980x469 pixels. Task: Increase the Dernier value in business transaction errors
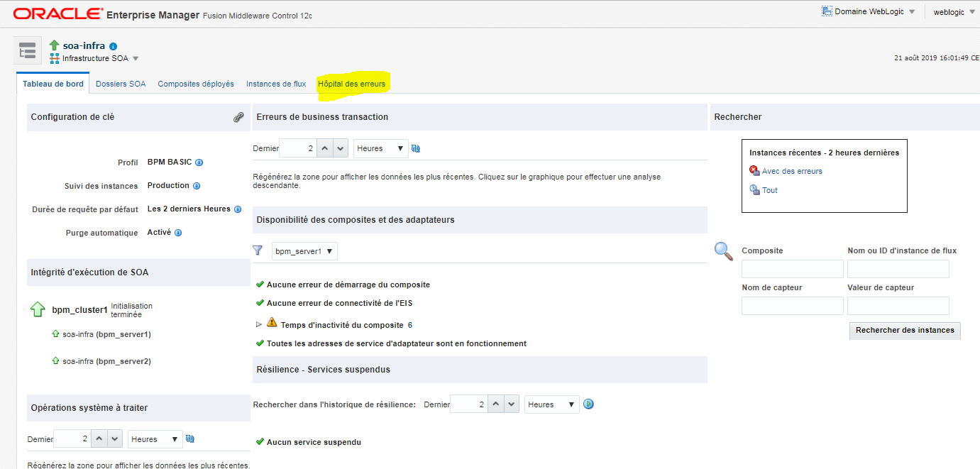(324, 148)
